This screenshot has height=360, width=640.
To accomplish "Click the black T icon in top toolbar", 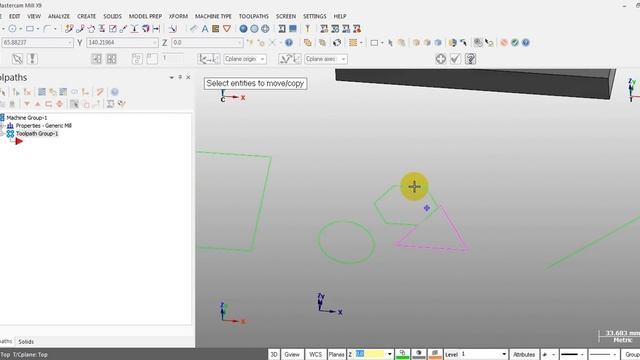I will tap(307, 29).
